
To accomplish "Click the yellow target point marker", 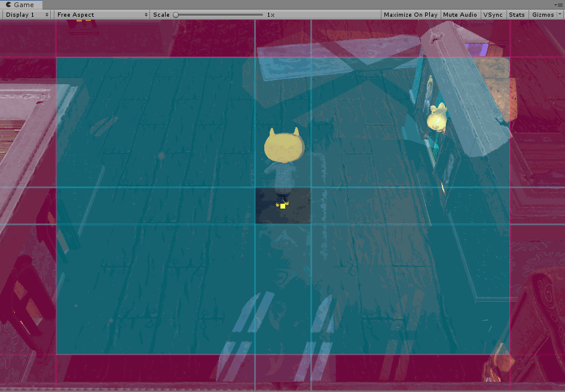I will (283, 206).
